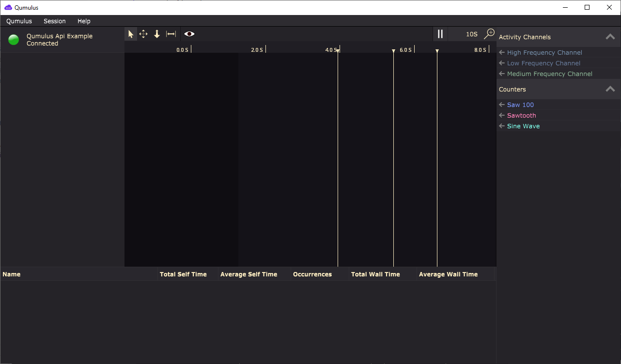Click the 2.0 S ruler label
Image resolution: width=621 pixels, height=364 pixels.
pos(257,50)
